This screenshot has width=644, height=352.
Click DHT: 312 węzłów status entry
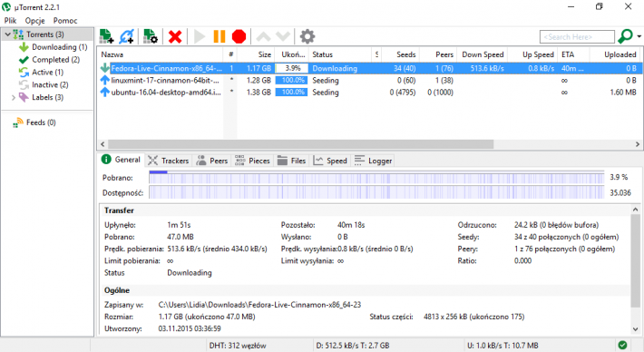pos(238,346)
